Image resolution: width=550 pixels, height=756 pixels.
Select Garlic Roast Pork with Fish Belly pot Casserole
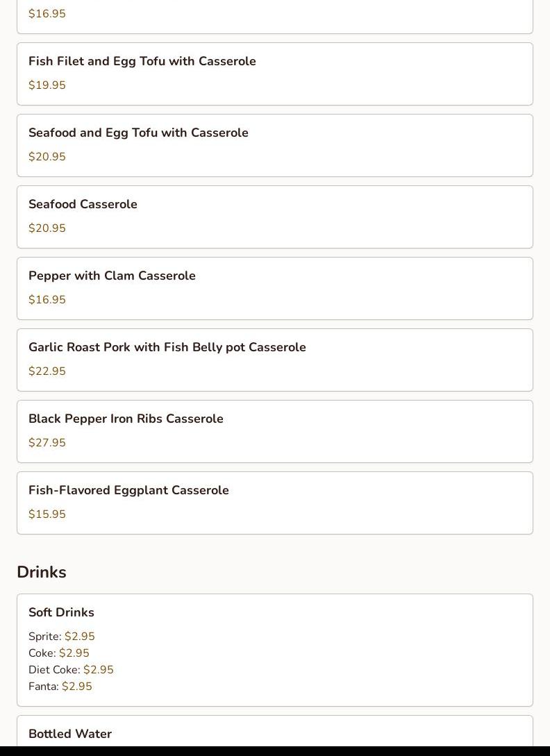tap(167, 347)
